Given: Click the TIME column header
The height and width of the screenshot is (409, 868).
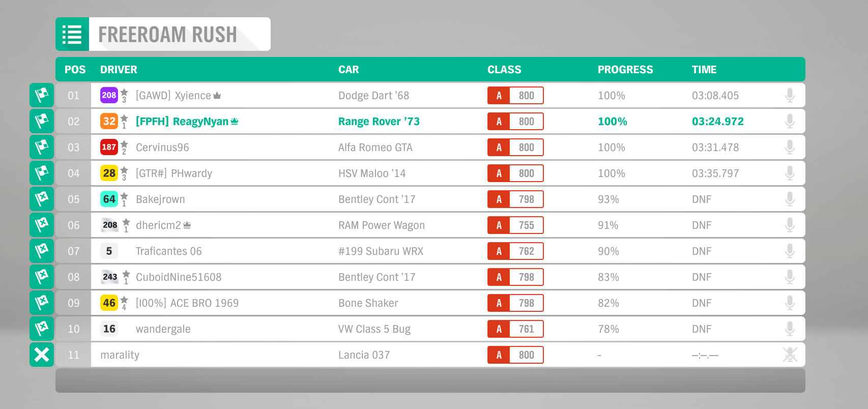Looking at the screenshot, I should pos(704,70).
